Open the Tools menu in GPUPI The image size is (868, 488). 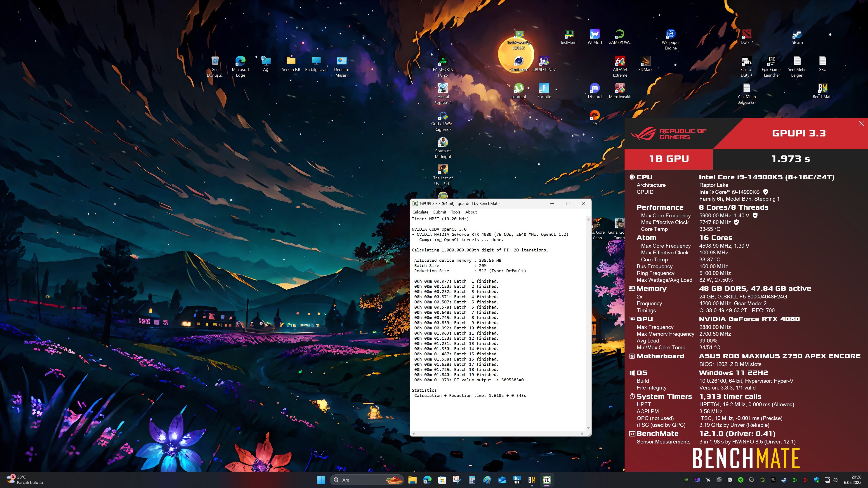(x=455, y=212)
